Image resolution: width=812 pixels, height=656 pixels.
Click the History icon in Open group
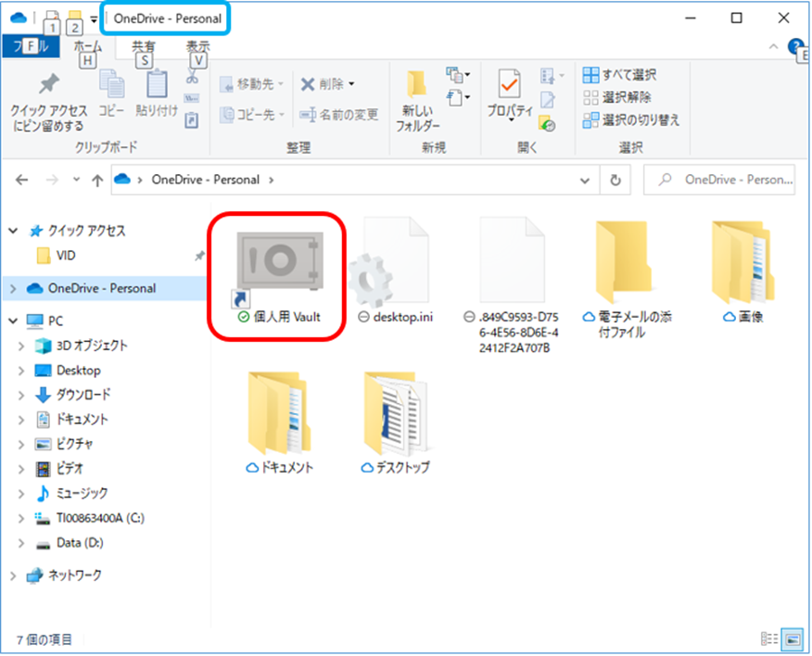547,123
